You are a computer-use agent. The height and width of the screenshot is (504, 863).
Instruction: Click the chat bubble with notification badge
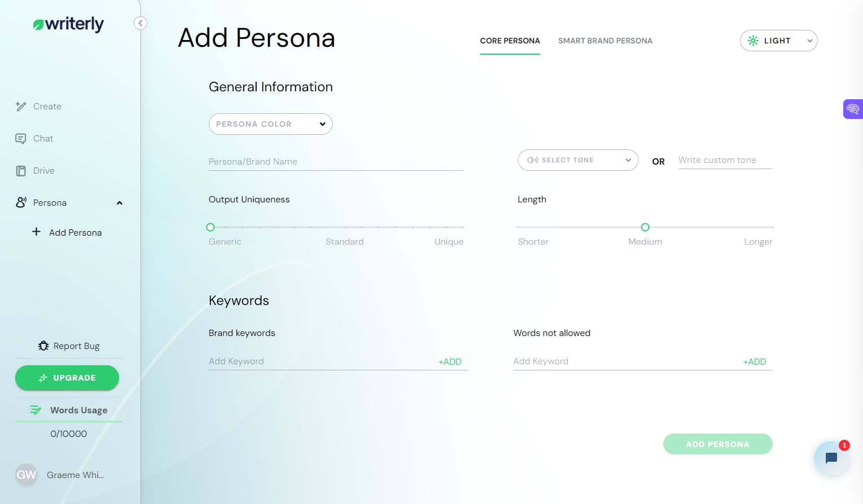[831, 458]
